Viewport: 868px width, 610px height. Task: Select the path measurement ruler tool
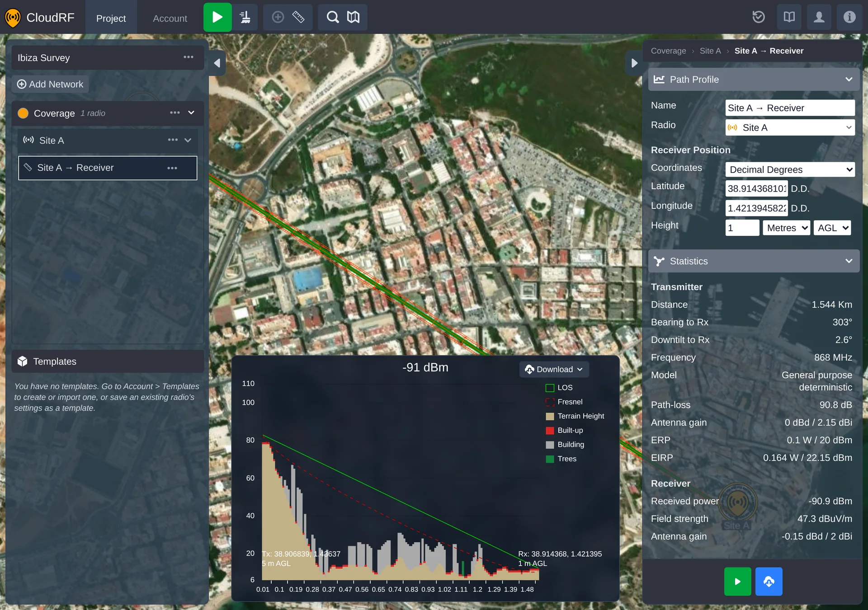(298, 17)
